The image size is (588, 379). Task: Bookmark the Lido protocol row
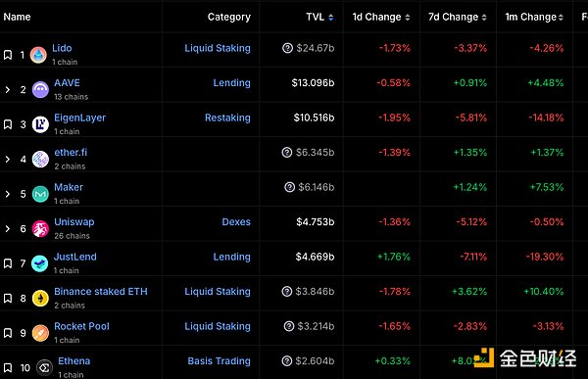point(8,55)
